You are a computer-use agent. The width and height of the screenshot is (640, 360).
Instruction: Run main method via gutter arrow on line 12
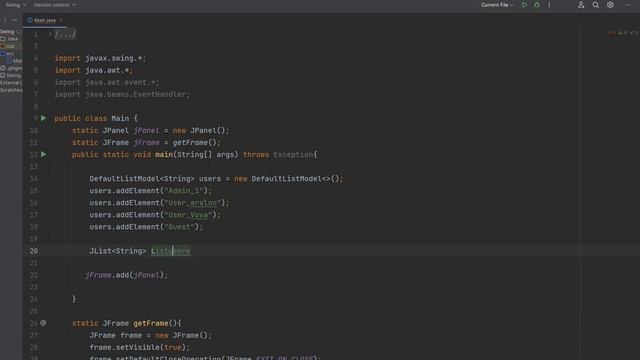coord(44,155)
